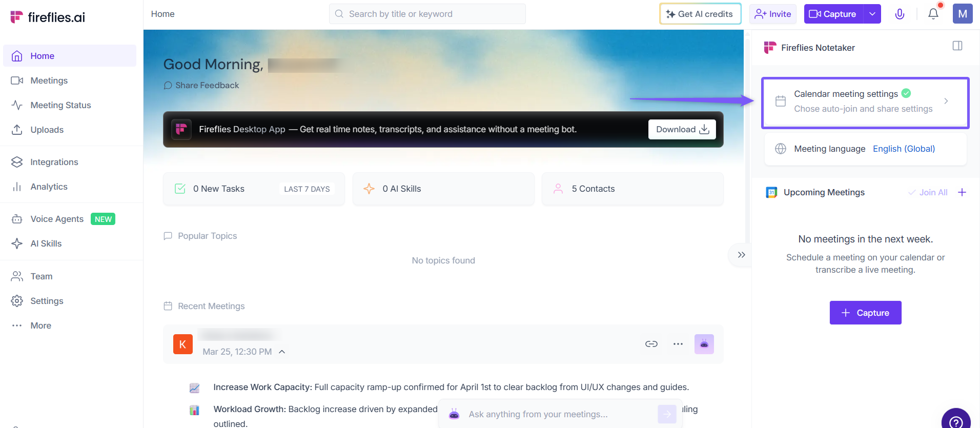Click the bot icon on Mar 25 meeting

click(x=704, y=344)
